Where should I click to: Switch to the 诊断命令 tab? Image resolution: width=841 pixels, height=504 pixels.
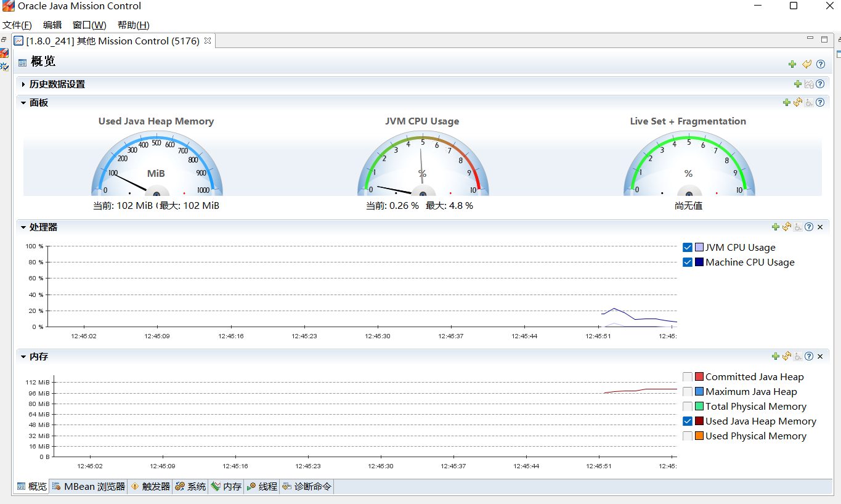tap(307, 487)
